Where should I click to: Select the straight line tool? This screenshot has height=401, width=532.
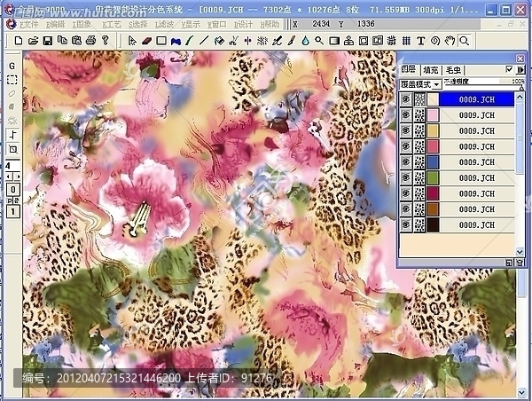point(204,41)
